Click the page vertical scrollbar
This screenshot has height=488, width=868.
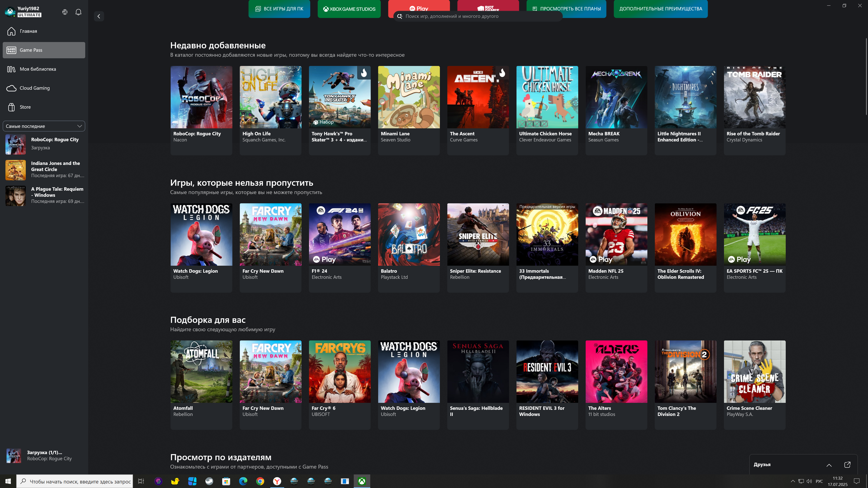(866, 77)
